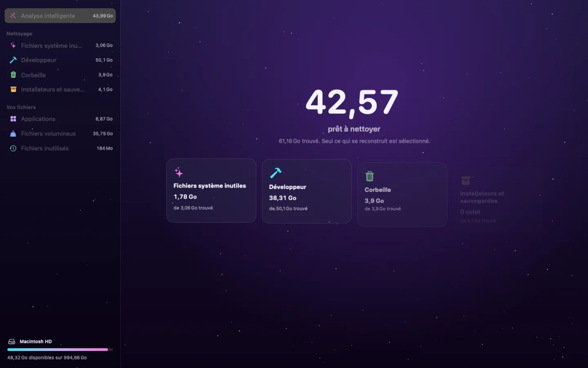This screenshot has width=588, height=368.
Task: Click the 61,16 Go trouvé summary text
Action: coord(354,141)
